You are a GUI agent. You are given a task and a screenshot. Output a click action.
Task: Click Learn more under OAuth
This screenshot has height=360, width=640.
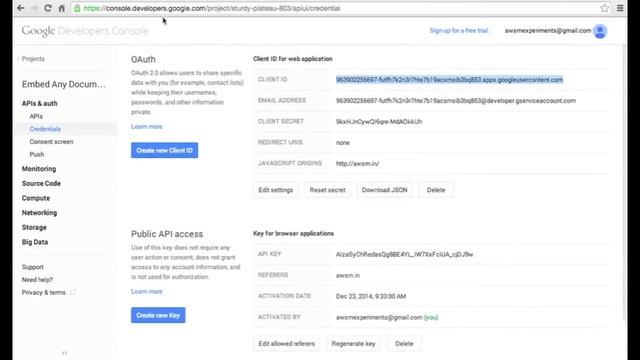(147, 127)
